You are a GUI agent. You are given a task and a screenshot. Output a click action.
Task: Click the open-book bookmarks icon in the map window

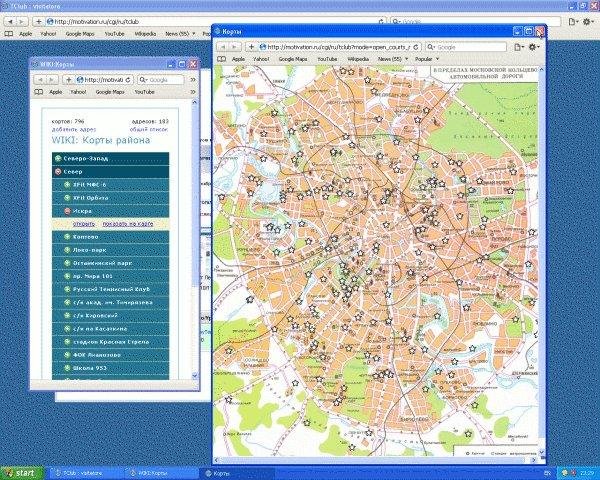point(221,60)
